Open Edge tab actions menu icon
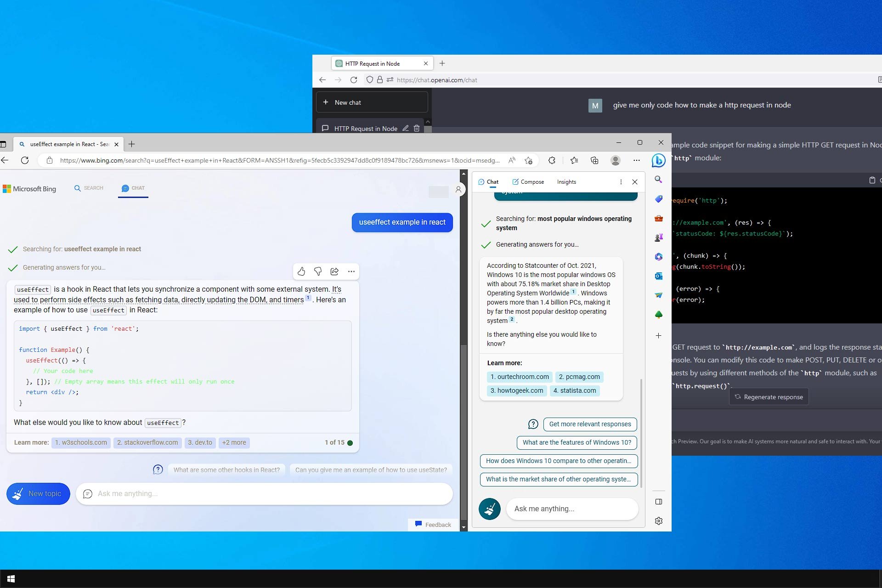882x588 pixels. tap(3, 144)
